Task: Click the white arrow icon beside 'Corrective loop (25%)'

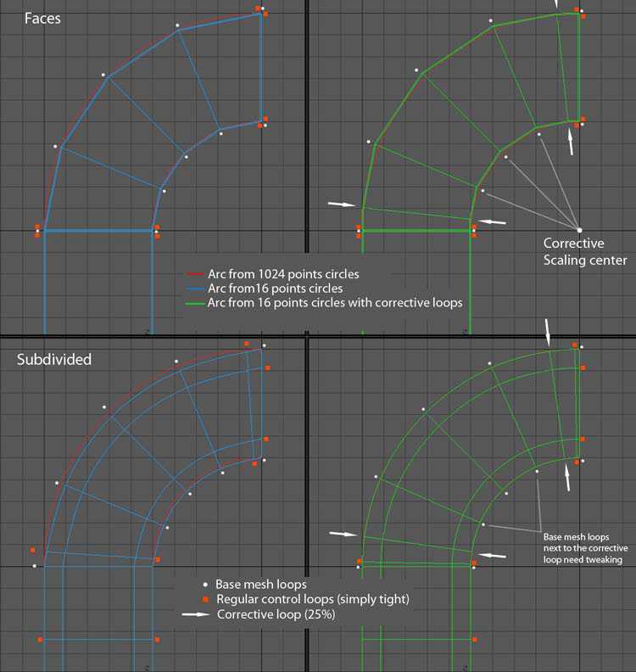Action: coord(196,614)
